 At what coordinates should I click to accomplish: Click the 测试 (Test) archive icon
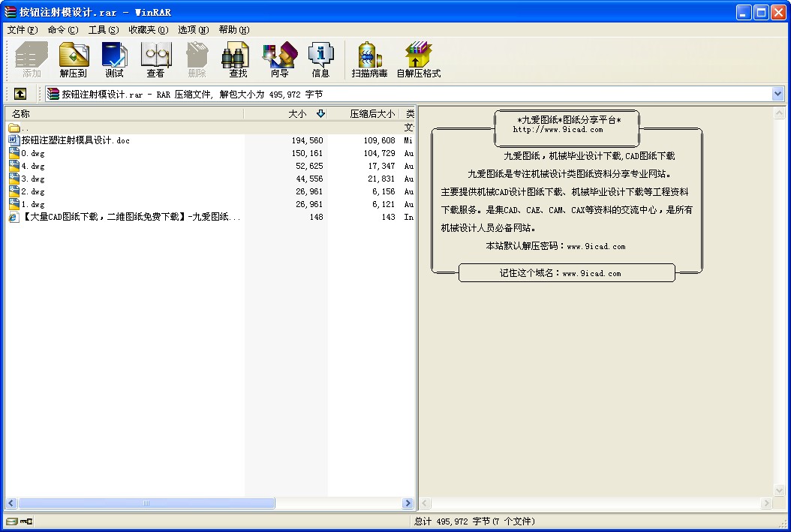[114, 59]
